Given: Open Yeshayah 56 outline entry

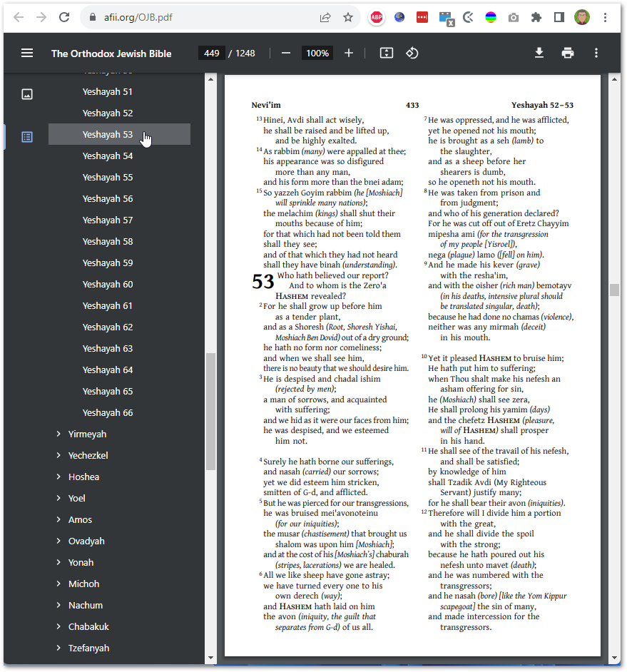Looking at the screenshot, I should click(108, 199).
